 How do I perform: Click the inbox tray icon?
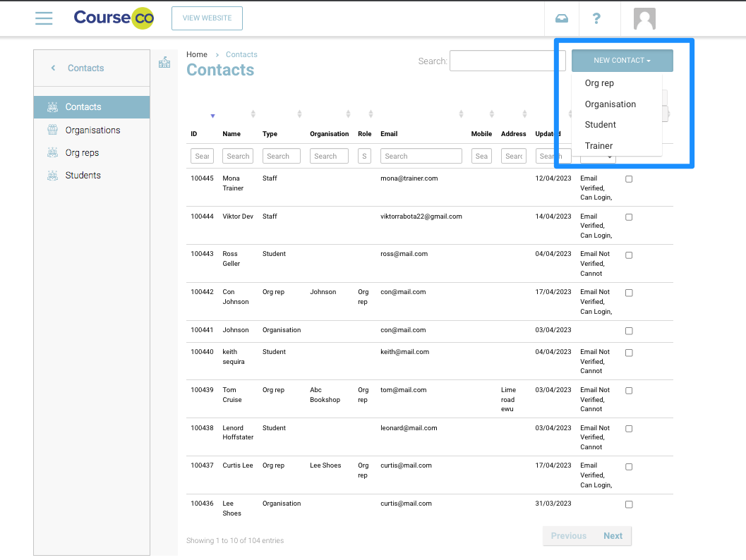(x=561, y=18)
